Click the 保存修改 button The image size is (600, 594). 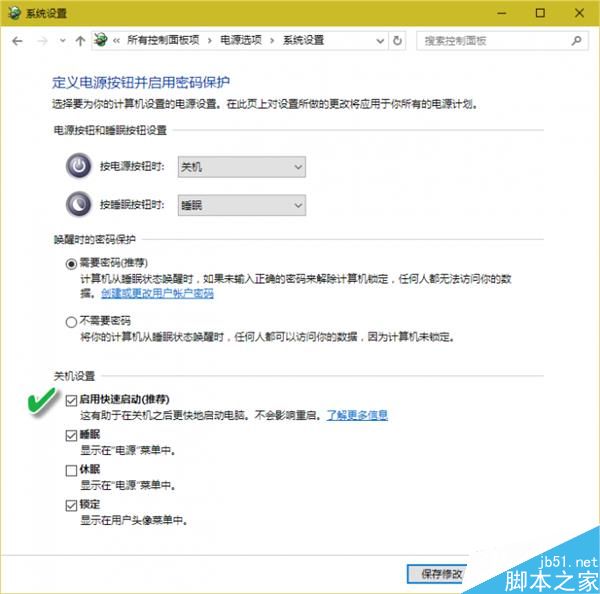437,574
